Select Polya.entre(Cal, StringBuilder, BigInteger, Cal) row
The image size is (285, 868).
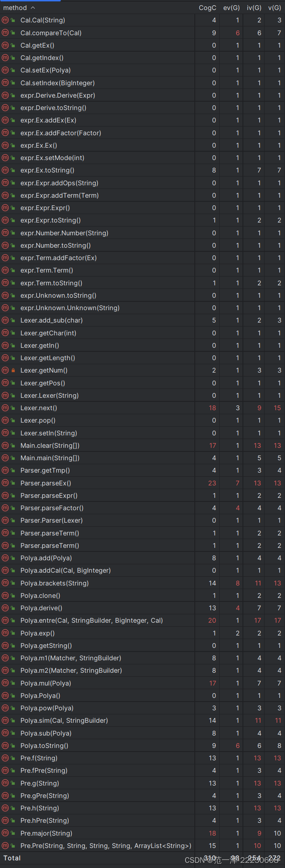[x=142, y=620]
